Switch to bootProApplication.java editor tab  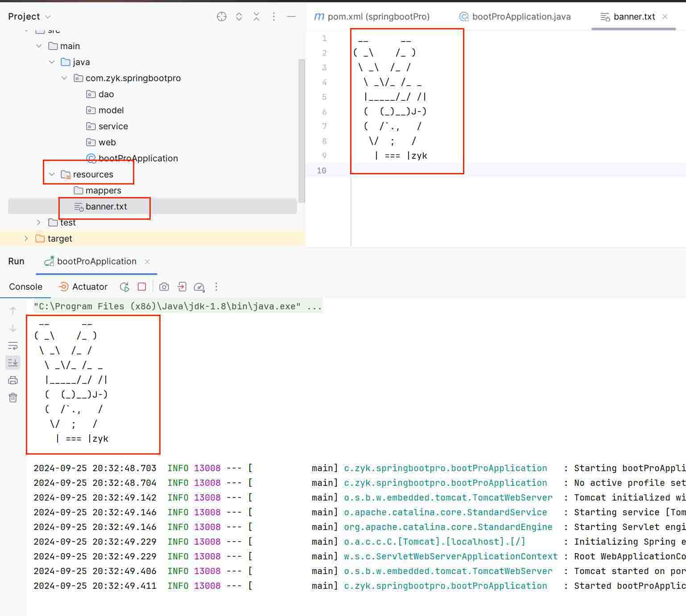(x=515, y=16)
